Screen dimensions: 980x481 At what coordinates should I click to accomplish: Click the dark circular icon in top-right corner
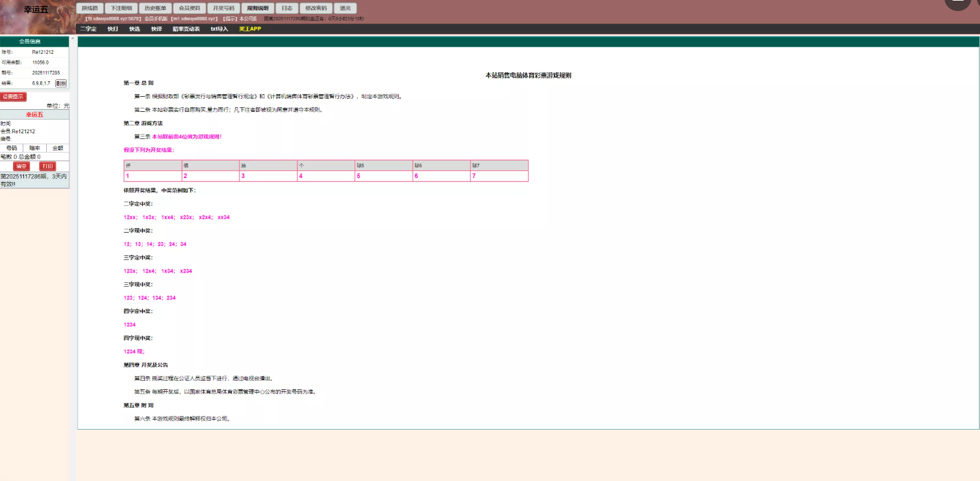957,3
